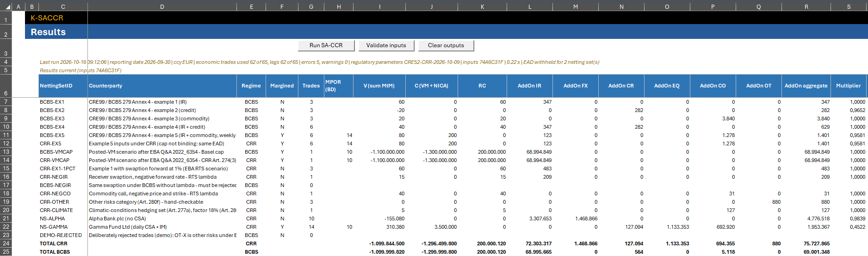Image resolution: width=868 pixels, height=256 pixels.
Task: Click the CRR-NEGIR netting set cell
Action: (63, 177)
